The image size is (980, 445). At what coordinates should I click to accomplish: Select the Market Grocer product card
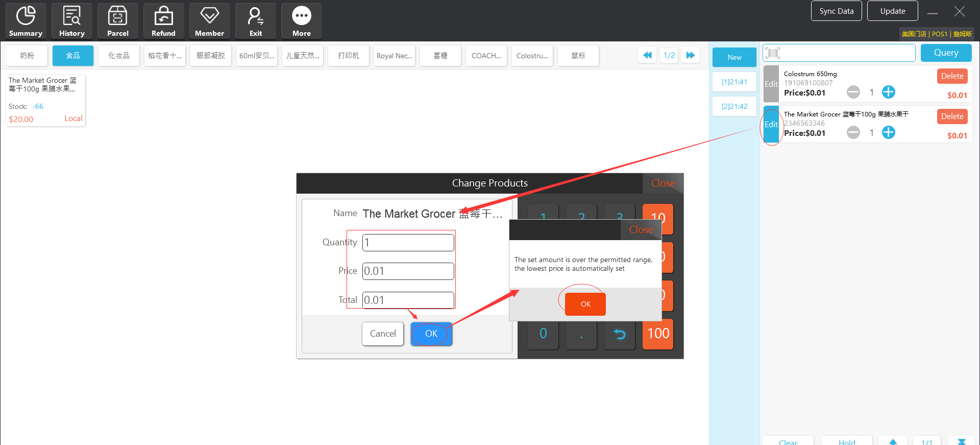click(45, 100)
